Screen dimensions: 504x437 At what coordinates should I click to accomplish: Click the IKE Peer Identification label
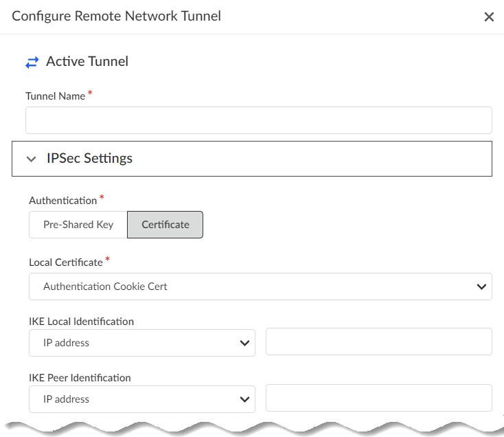coord(80,378)
